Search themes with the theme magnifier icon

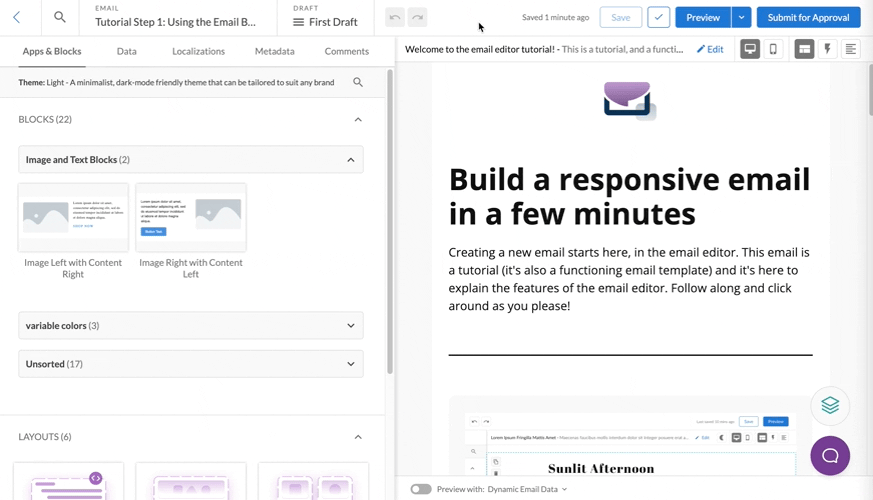[x=358, y=82]
